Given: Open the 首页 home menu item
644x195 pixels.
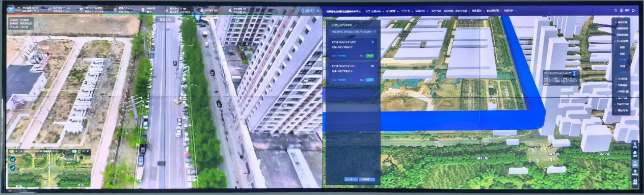Looking at the screenshot, I should click(x=367, y=11).
